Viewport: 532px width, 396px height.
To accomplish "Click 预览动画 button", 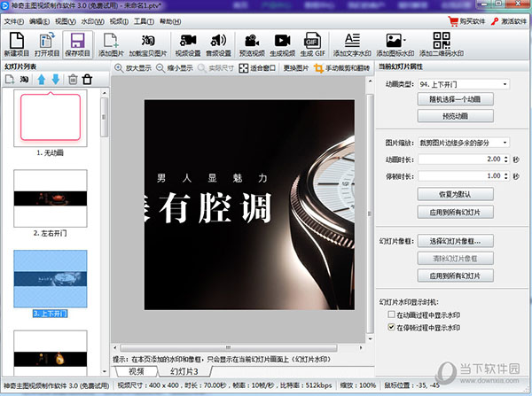I will pyautogui.click(x=456, y=116).
